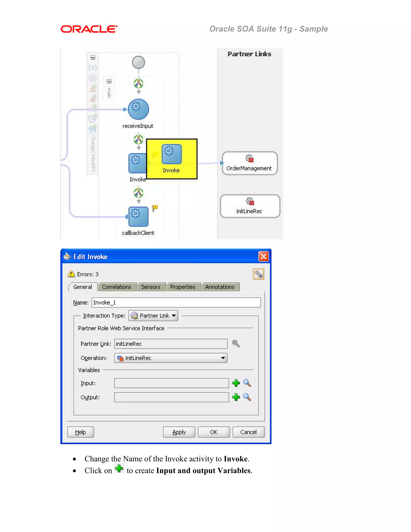411x532 pixels.
Task: Open the Operation initLineRec dropdown
Action: pyautogui.click(x=171, y=358)
